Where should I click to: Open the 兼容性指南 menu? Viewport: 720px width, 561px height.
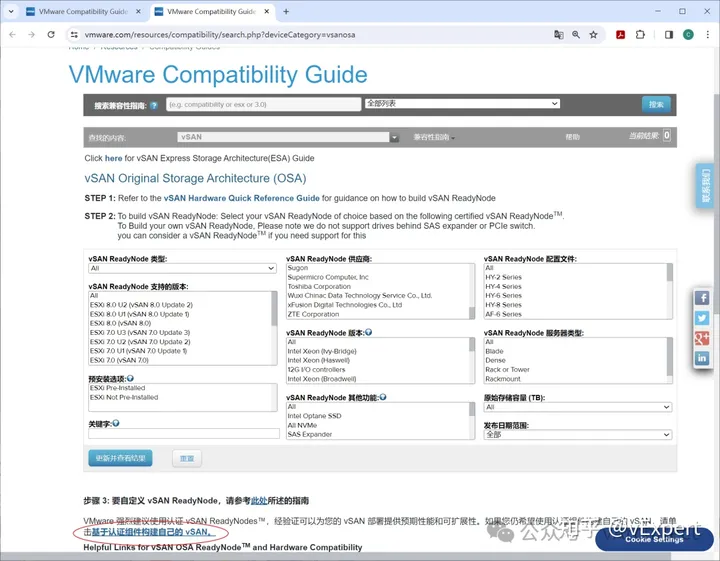(434, 137)
